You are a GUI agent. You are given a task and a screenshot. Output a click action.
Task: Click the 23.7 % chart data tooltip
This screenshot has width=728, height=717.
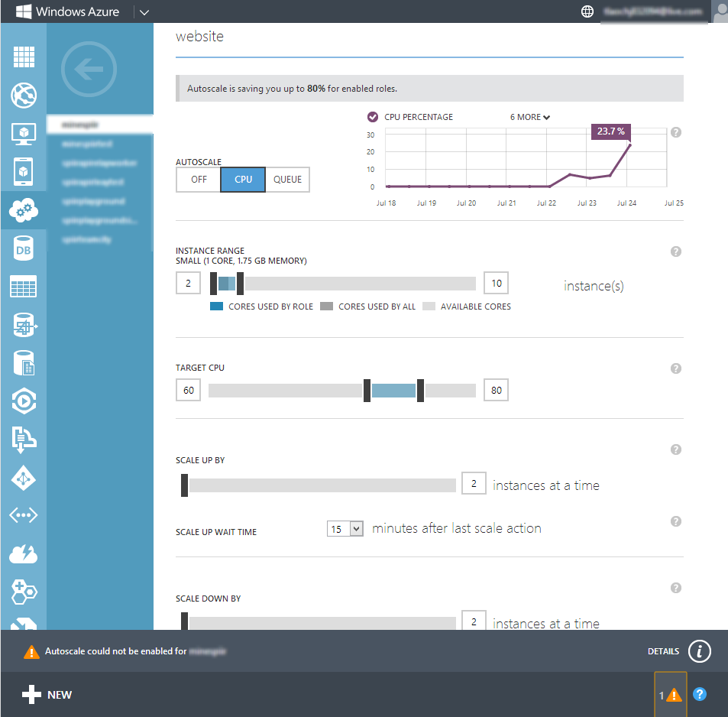click(610, 131)
